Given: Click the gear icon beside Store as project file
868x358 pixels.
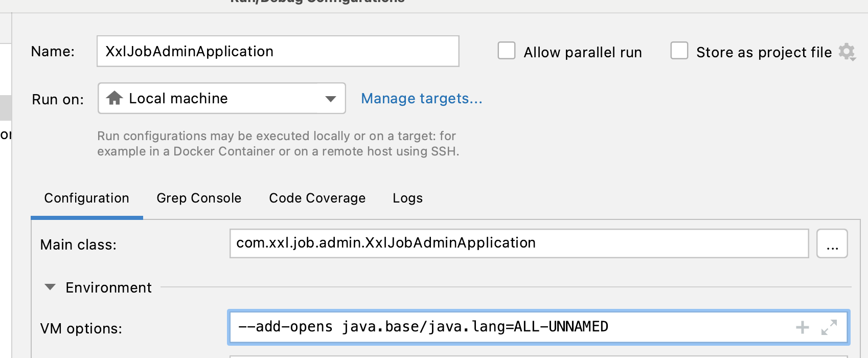Looking at the screenshot, I should click(x=847, y=52).
